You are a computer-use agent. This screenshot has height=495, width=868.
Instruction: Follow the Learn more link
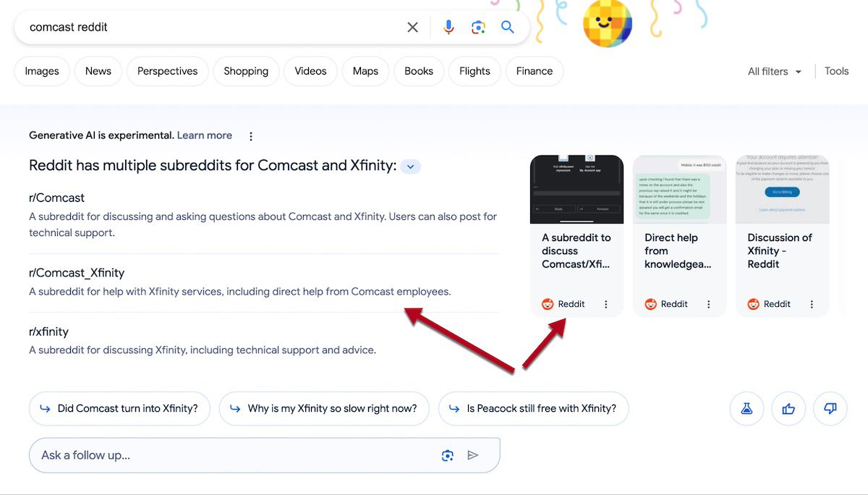click(x=205, y=135)
